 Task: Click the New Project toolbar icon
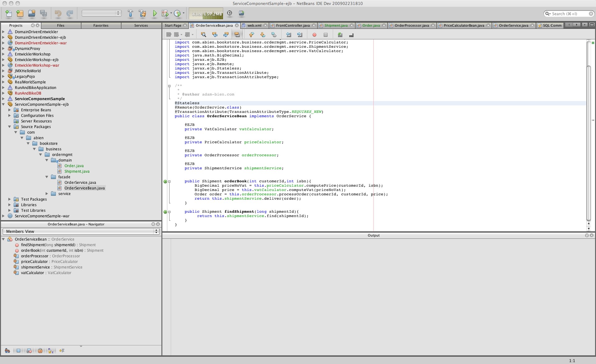pos(20,13)
